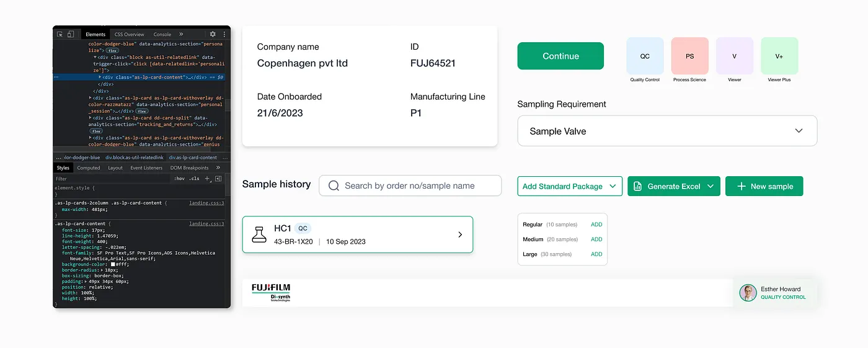Click the Styles Filter input
This screenshot has width=868, height=348.
pyautogui.click(x=112, y=179)
